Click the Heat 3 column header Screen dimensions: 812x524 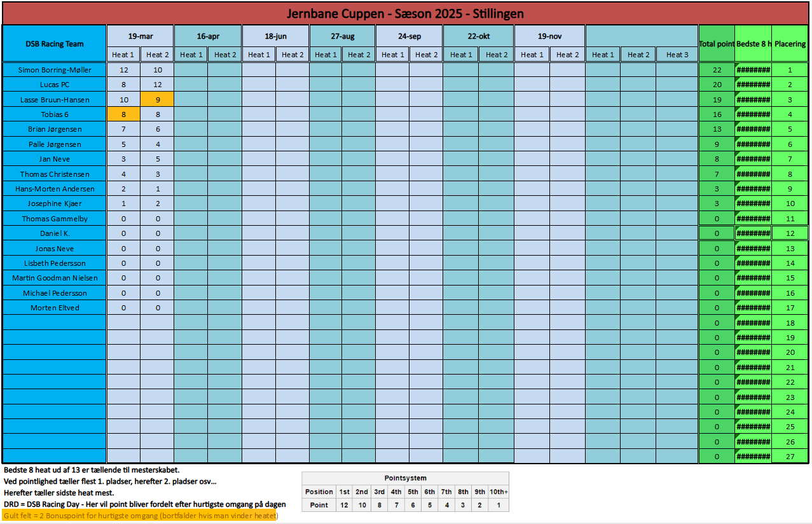tap(677, 55)
